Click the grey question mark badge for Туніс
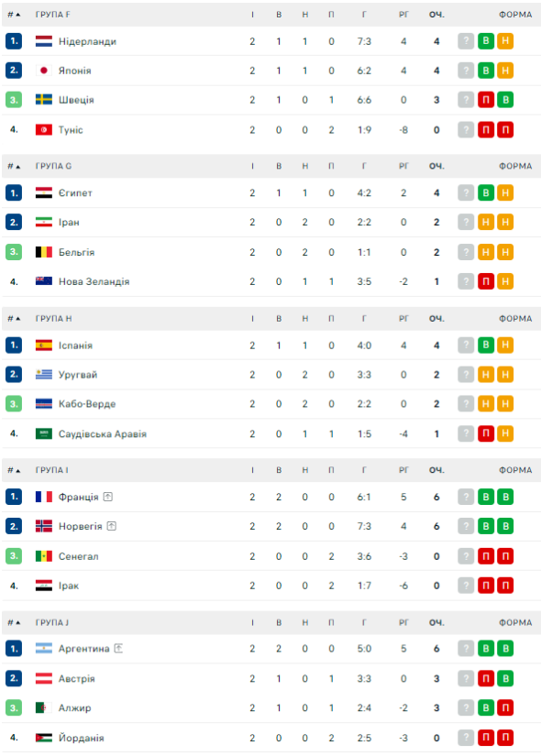Screen dimensions: 541x756 click(x=466, y=130)
